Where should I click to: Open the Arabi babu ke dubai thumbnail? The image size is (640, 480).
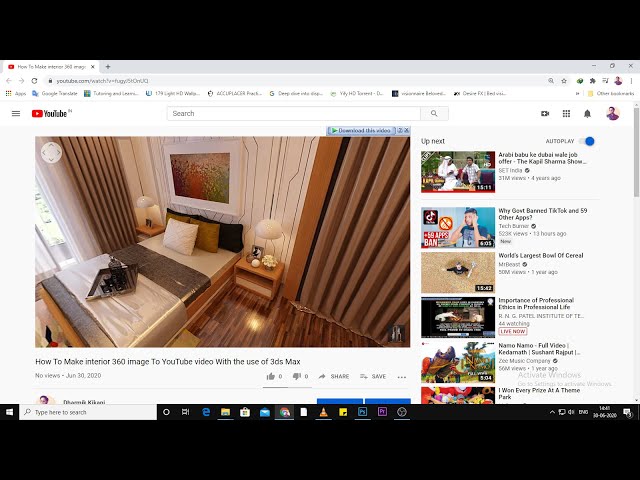(x=458, y=172)
